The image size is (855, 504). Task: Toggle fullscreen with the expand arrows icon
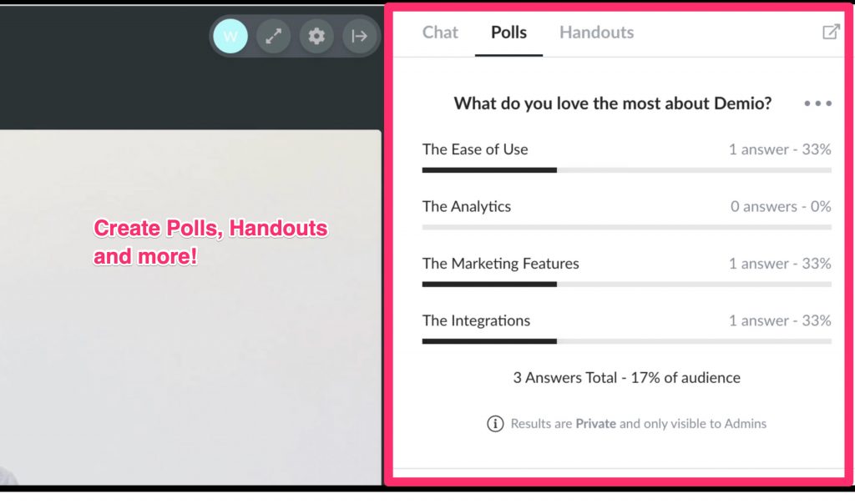pos(273,36)
